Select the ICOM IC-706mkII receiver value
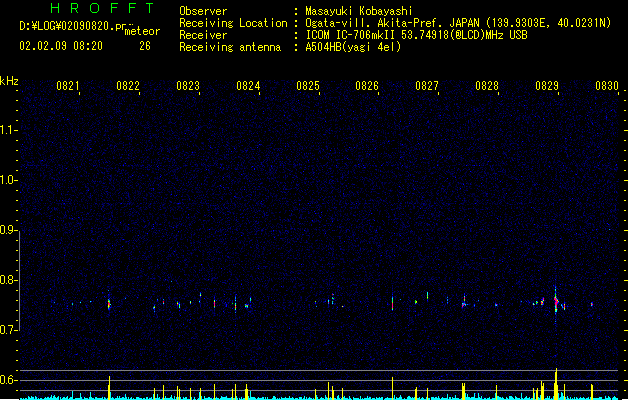629x400 pixels. click(416, 35)
